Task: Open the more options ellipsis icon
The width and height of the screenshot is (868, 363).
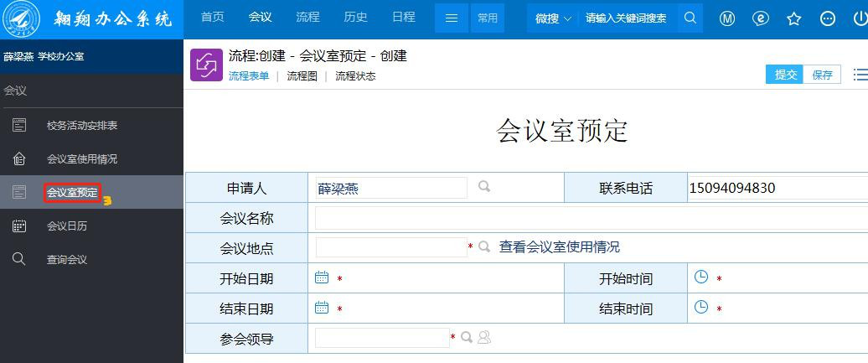Action: tap(828, 18)
